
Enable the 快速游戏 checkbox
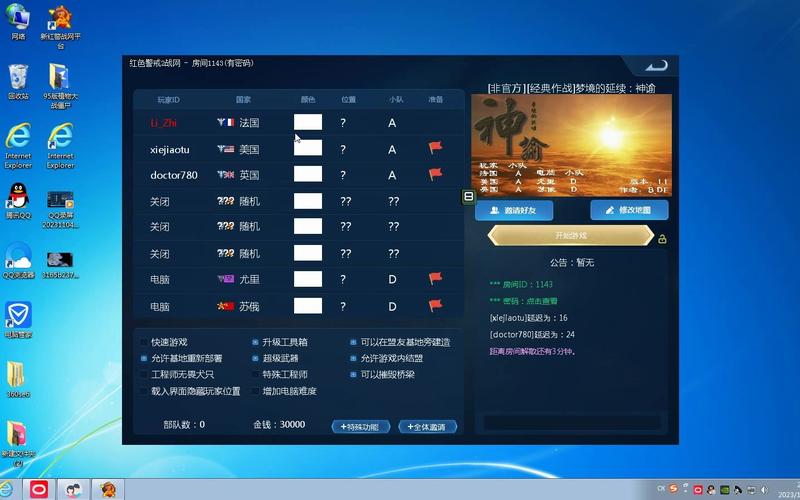point(144,342)
